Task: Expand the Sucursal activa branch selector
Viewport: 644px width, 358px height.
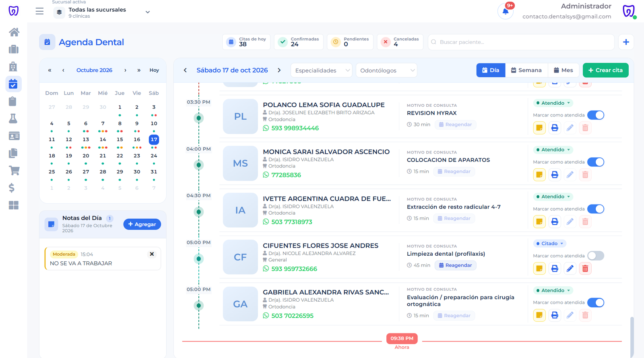Action: 102,12
